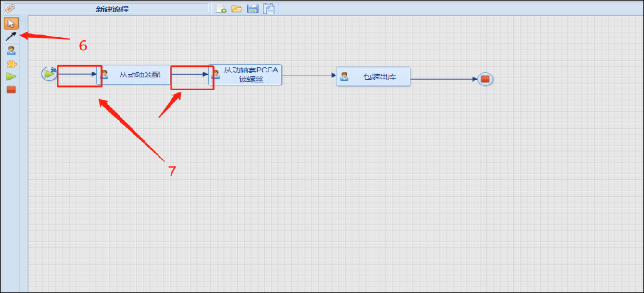Select the 从动轴装配 task node
Viewport: 644px width, 293px height.
coord(134,75)
